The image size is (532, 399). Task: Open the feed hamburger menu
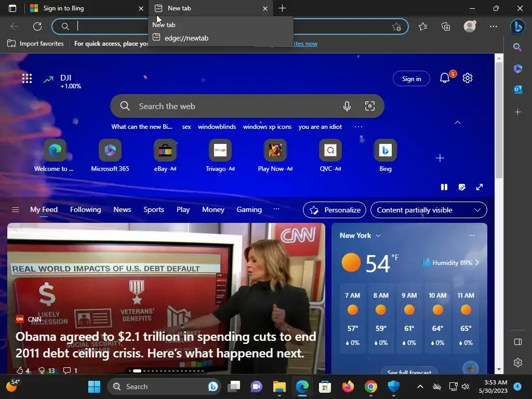pyautogui.click(x=16, y=210)
